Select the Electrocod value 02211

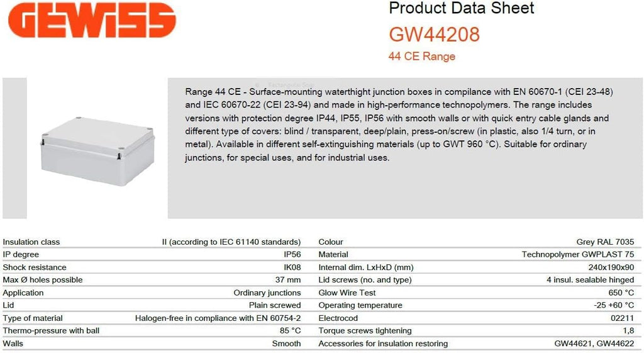point(622,318)
